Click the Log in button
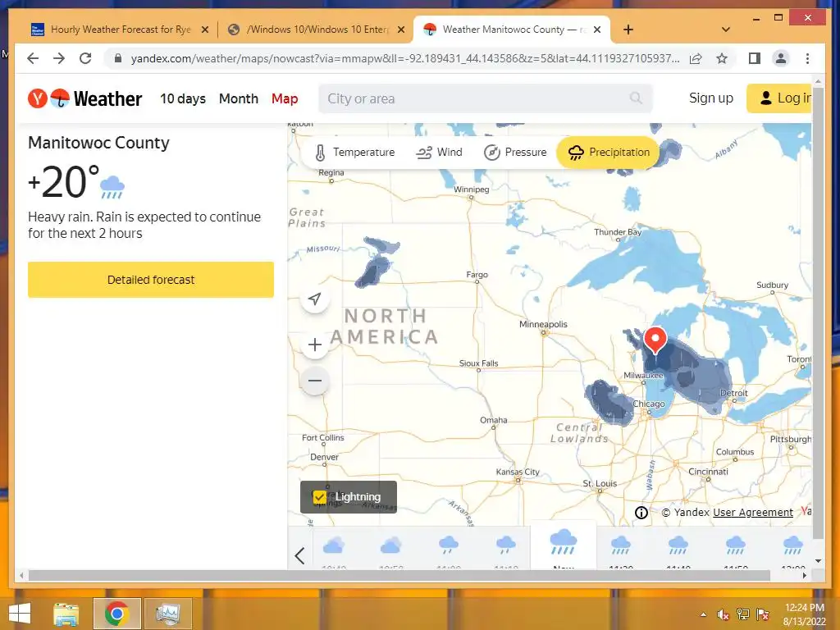Viewport: 840px width, 630px height. (x=779, y=98)
